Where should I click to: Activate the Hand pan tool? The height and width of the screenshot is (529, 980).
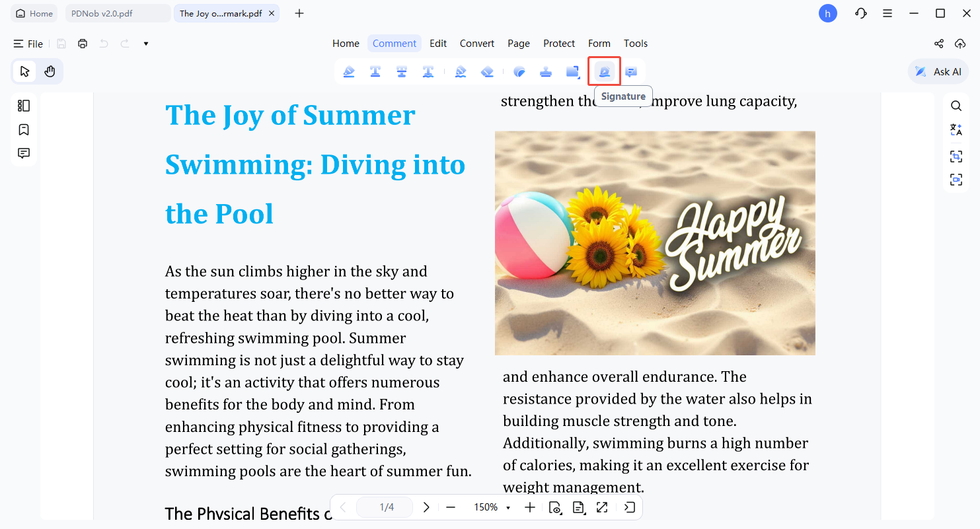pos(50,71)
